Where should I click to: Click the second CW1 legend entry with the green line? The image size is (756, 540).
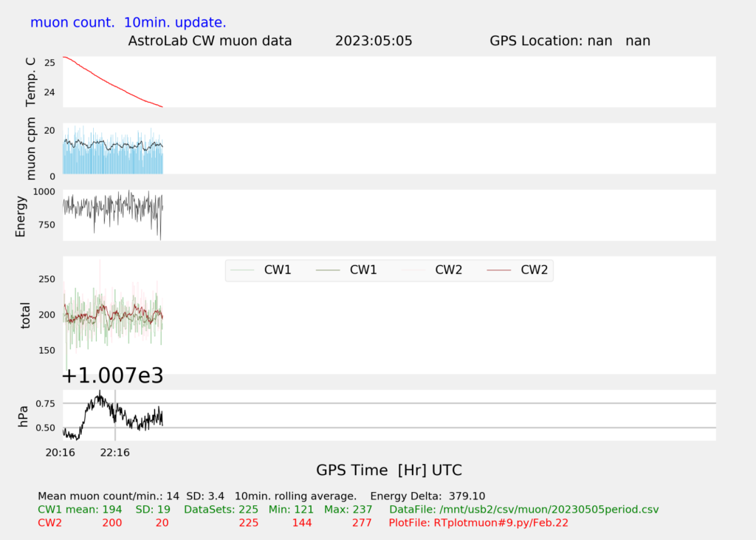[346, 270]
